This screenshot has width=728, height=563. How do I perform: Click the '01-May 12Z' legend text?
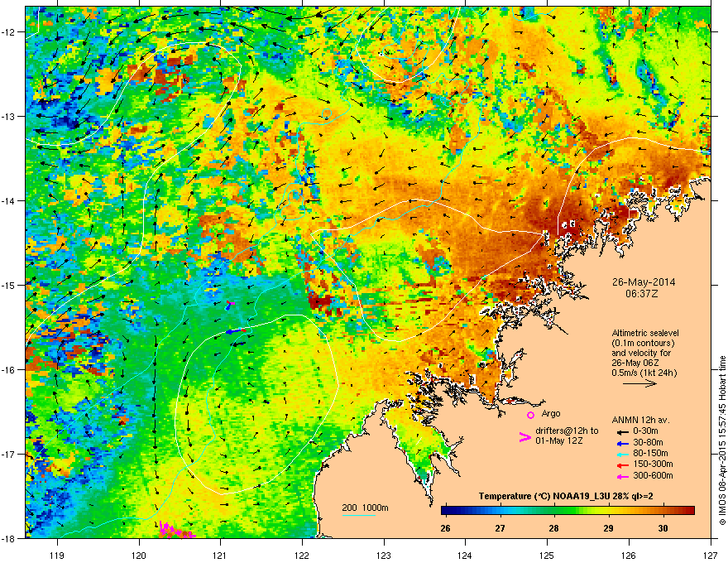[558, 440]
